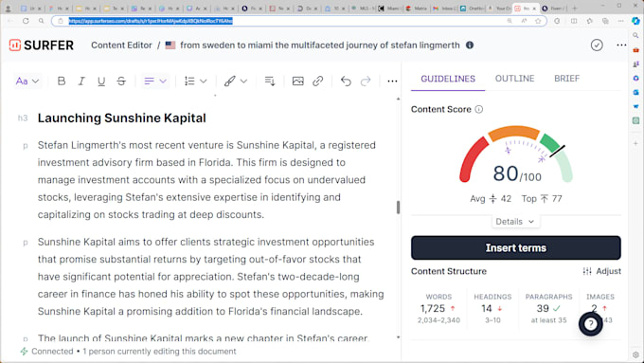
Task: Open the Copilot icon in browser sidebar
Action: click(635, 21)
